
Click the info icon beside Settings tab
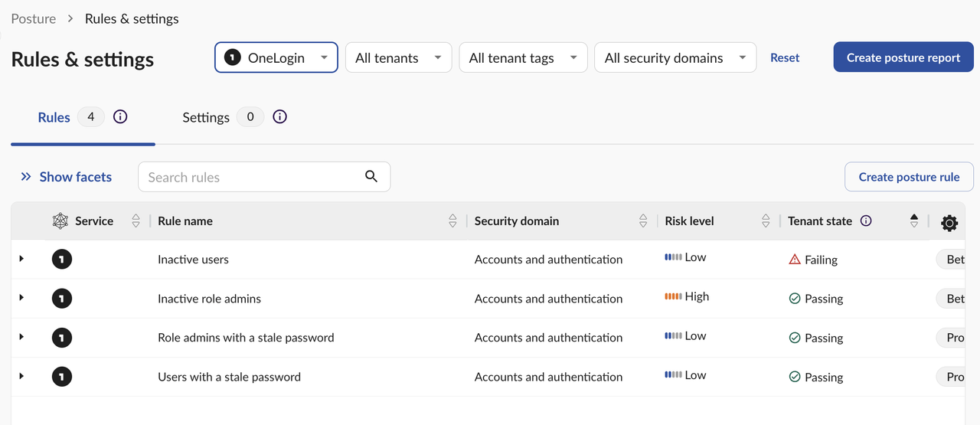(279, 117)
